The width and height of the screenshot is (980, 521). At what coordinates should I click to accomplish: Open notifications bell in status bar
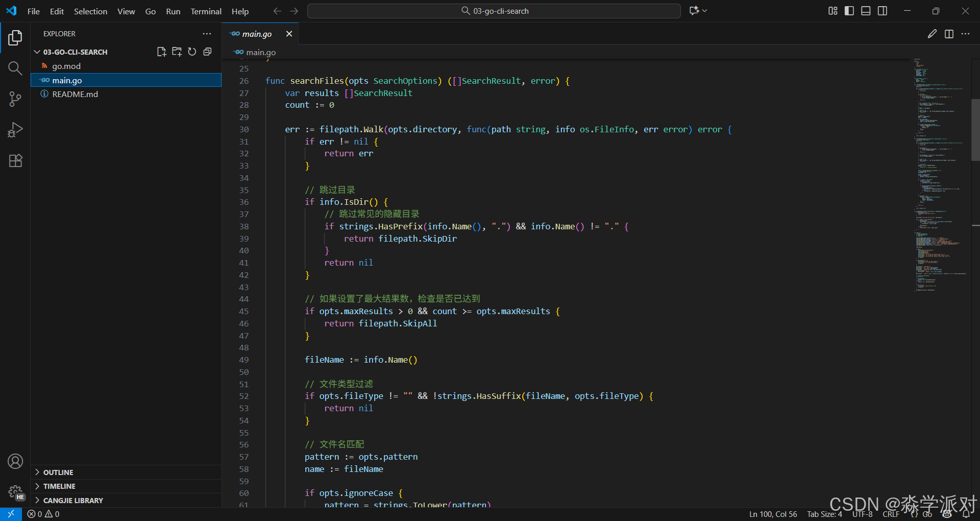coord(966,514)
